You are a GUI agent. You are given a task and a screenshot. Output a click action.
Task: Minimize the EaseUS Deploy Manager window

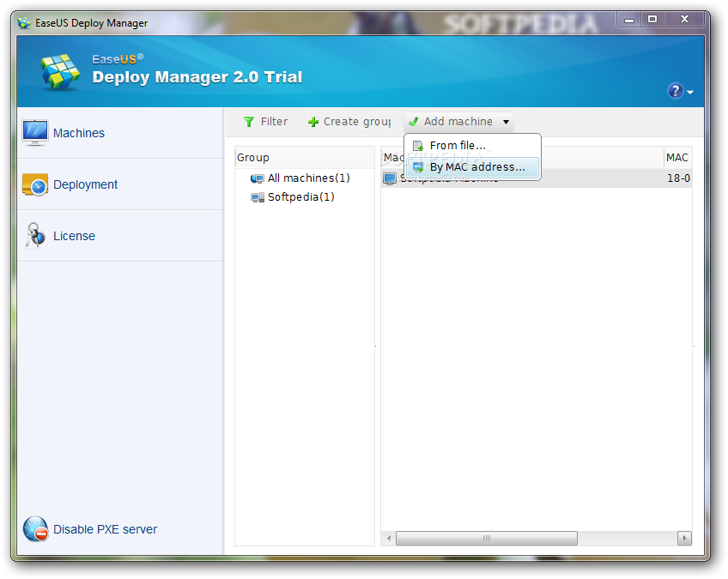629,20
